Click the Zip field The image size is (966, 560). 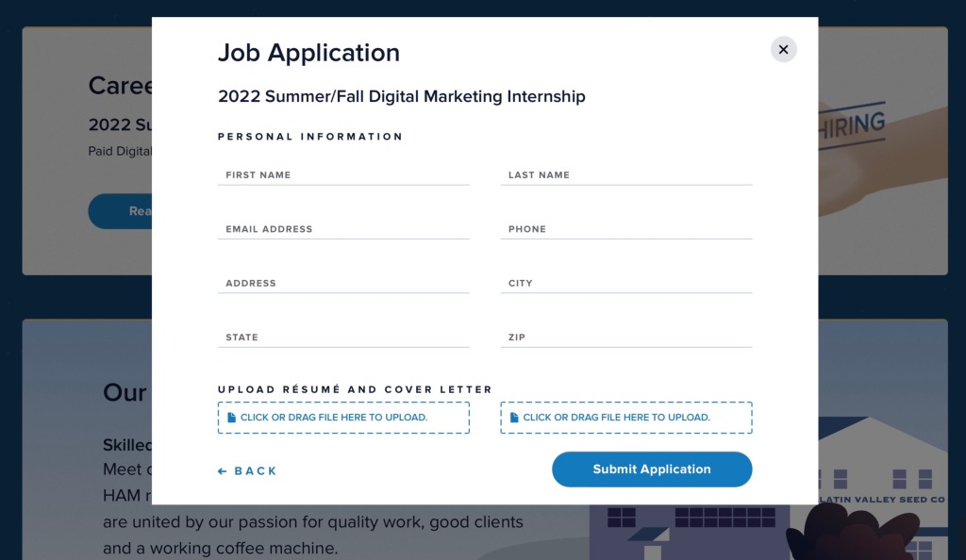click(626, 338)
